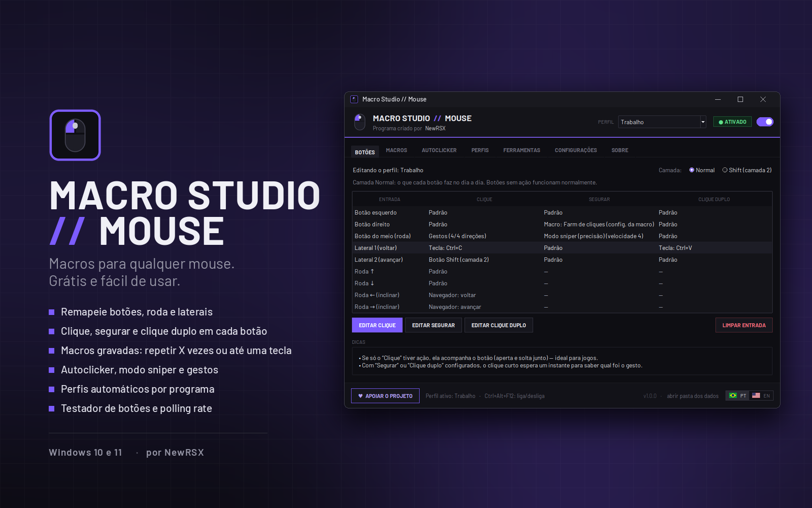Screen dimensions: 812x508
Task: Open the 'abrir pasta dos dados' link
Action: (693, 396)
